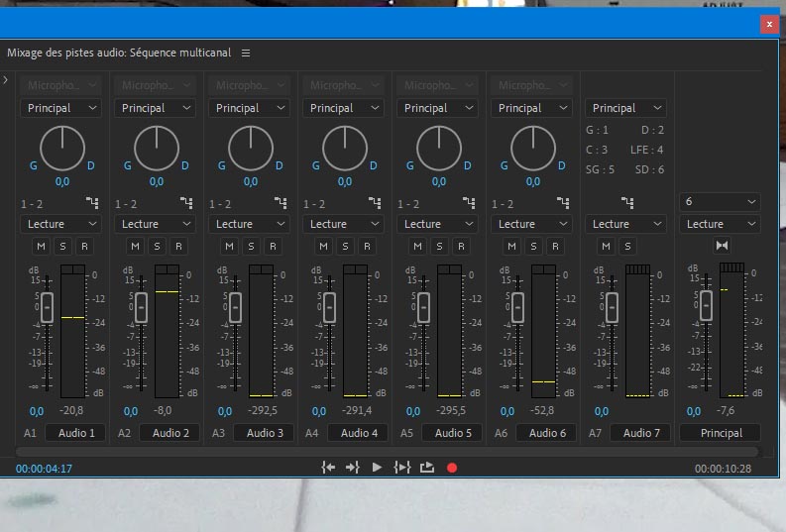Open Audio 7 Principal output dropdown
Viewport: 786px width, 532px height.
point(625,108)
